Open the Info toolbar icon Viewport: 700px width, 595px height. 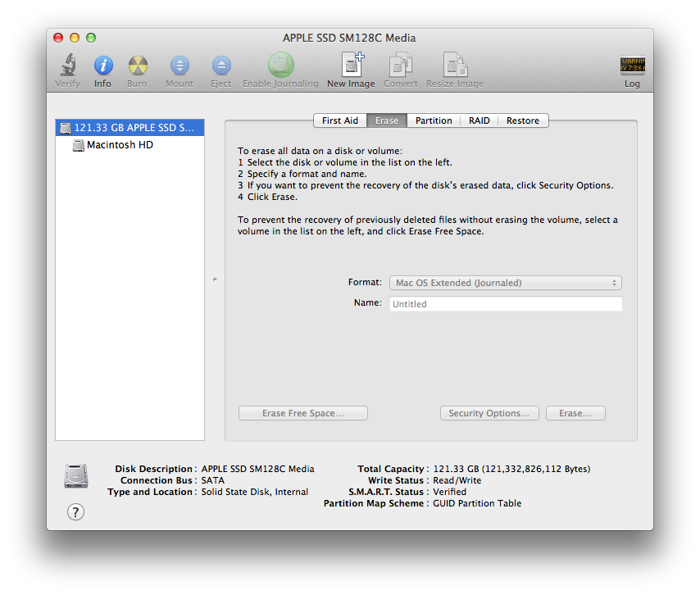[x=103, y=66]
